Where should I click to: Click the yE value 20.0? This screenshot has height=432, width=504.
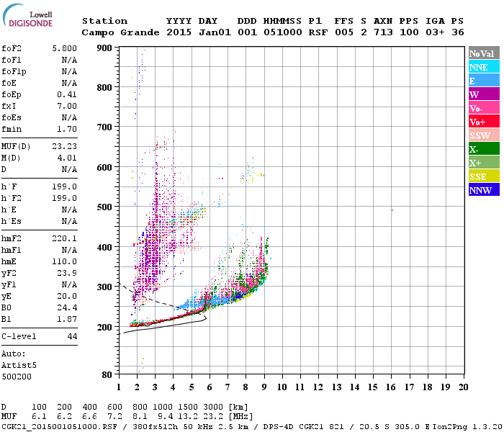(67, 296)
